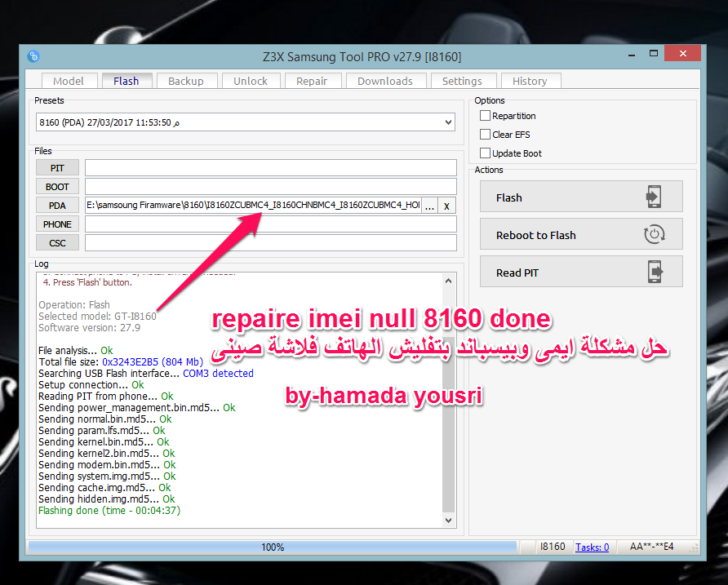The height and width of the screenshot is (585, 728).
Task: Browse for PDA file with ellipsis button
Action: [x=429, y=206]
